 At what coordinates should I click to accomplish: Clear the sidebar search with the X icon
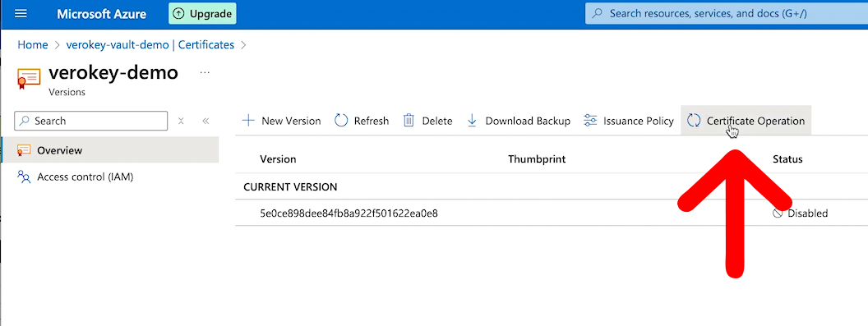181,121
